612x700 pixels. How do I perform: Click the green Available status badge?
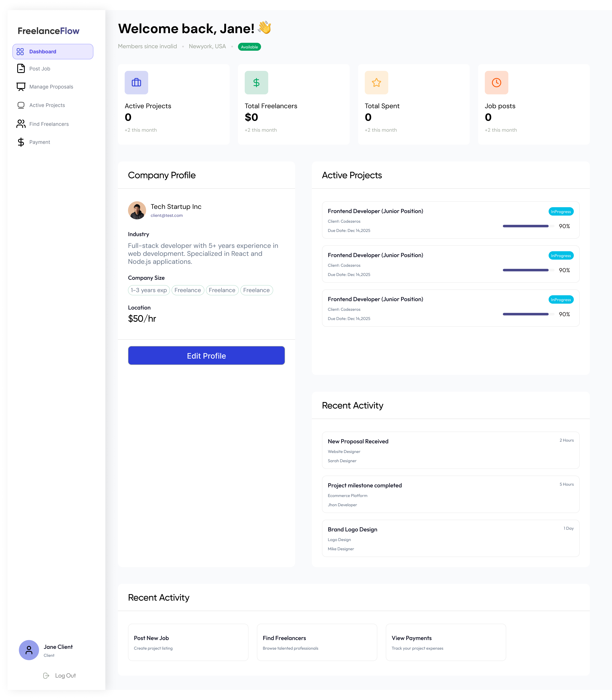(249, 47)
